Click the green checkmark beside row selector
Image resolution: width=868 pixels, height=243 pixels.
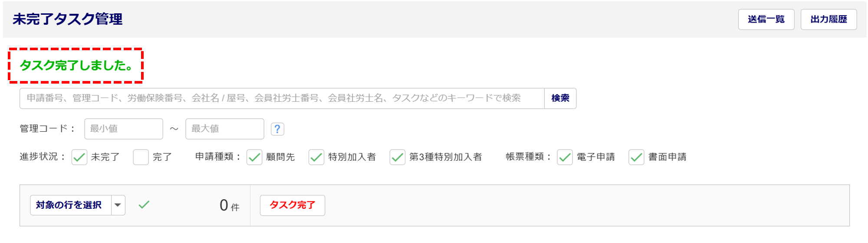point(144,204)
